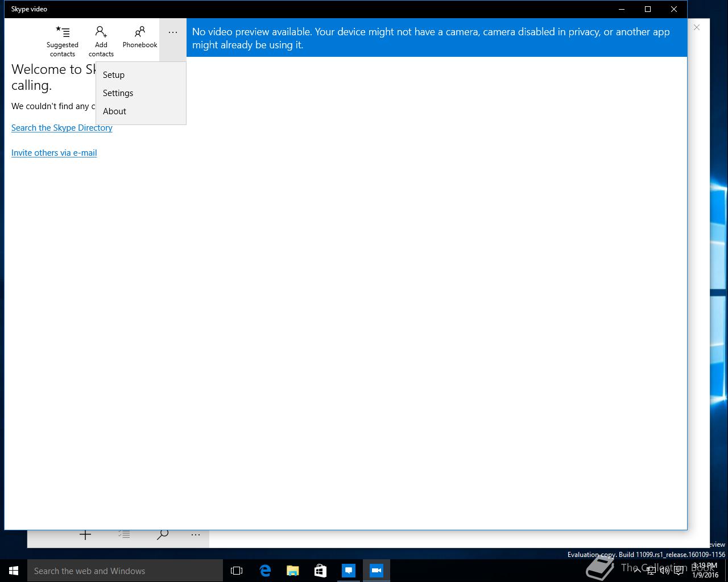Close the Skype video window
This screenshot has width=728, height=582.
point(674,9)
